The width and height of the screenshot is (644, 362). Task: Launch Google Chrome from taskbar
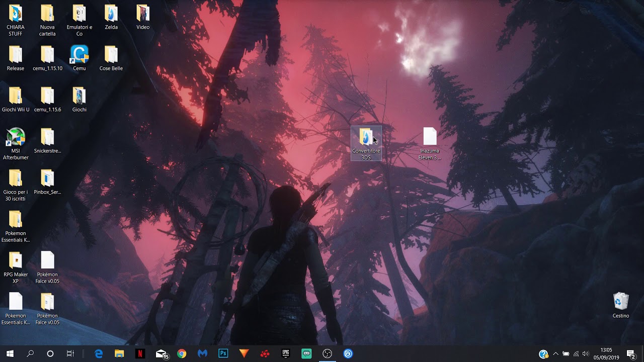(x=182, y=353)
